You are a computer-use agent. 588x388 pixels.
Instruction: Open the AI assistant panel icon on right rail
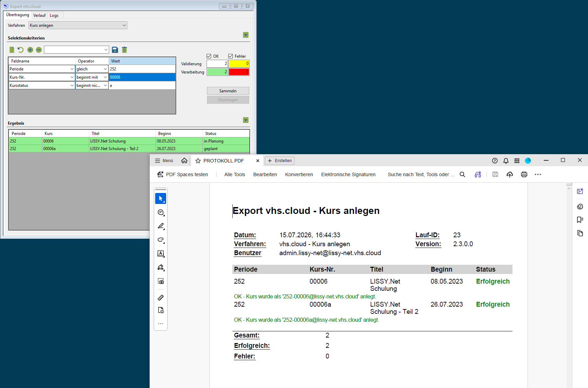click(580, 192)
